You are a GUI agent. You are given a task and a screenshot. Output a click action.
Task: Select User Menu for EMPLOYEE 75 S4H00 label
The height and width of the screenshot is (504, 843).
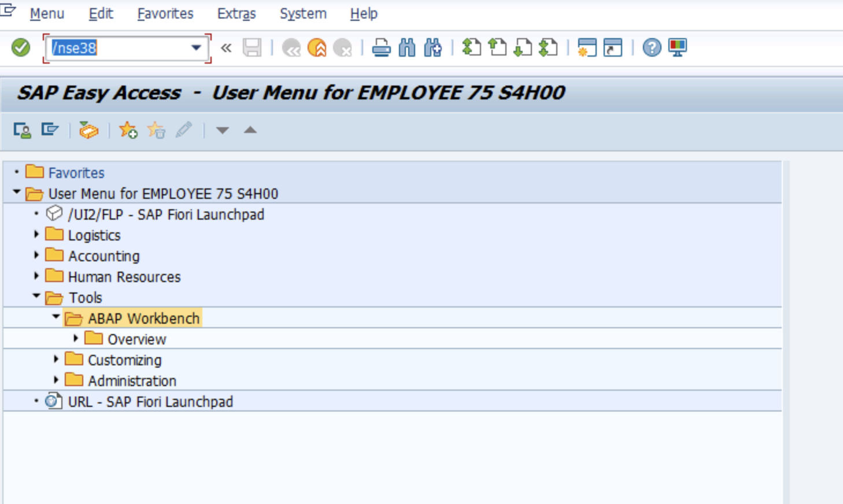click(163, 194)
